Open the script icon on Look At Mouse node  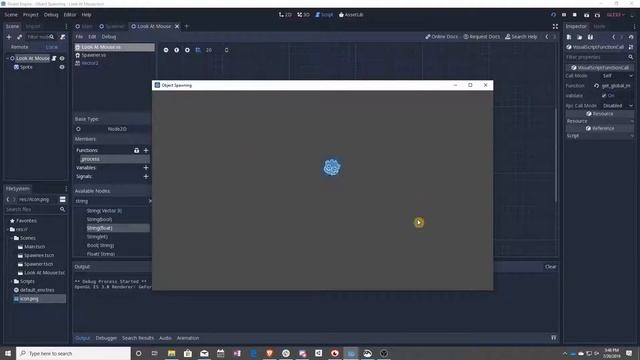coord(54,58)
